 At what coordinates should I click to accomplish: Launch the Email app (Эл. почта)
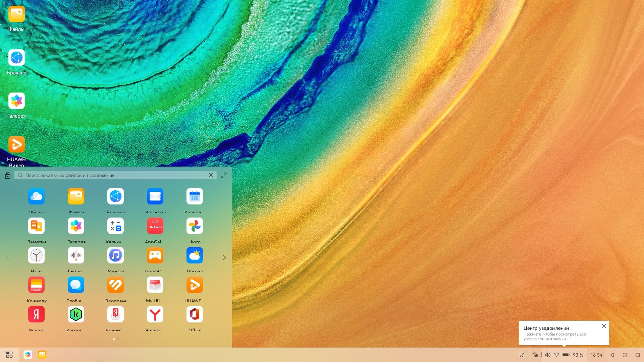(x=155, y=196)
